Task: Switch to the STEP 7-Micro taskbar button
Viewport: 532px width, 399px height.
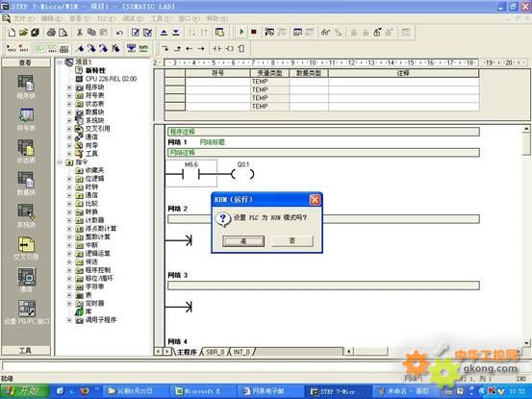Action: click(x=338, y=391)
